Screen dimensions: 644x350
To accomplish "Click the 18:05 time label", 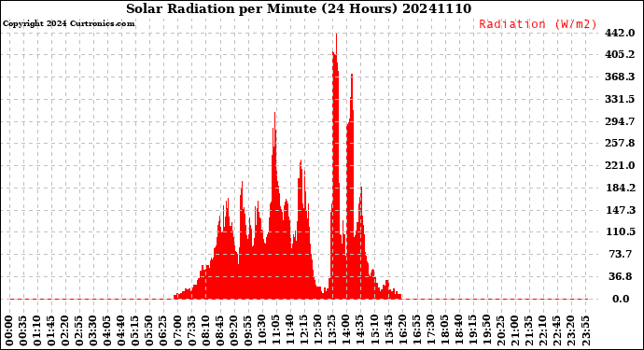I will coord(445,331).
